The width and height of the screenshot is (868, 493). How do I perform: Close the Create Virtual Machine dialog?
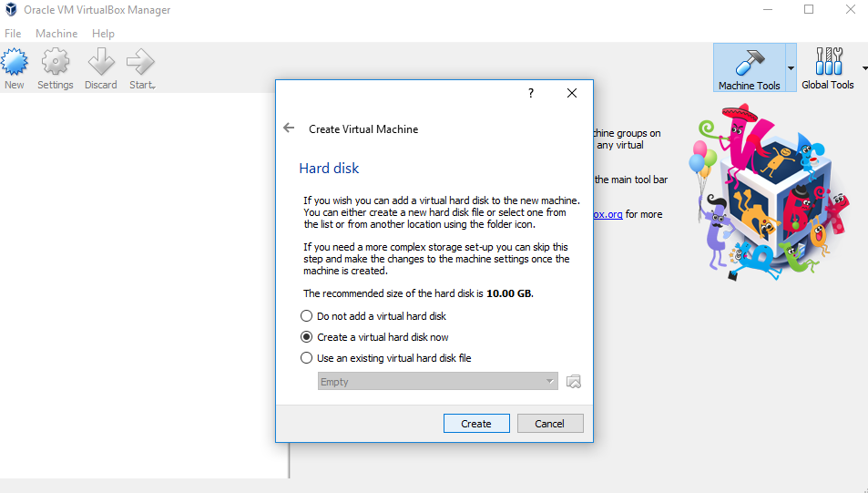click(572, 93)
